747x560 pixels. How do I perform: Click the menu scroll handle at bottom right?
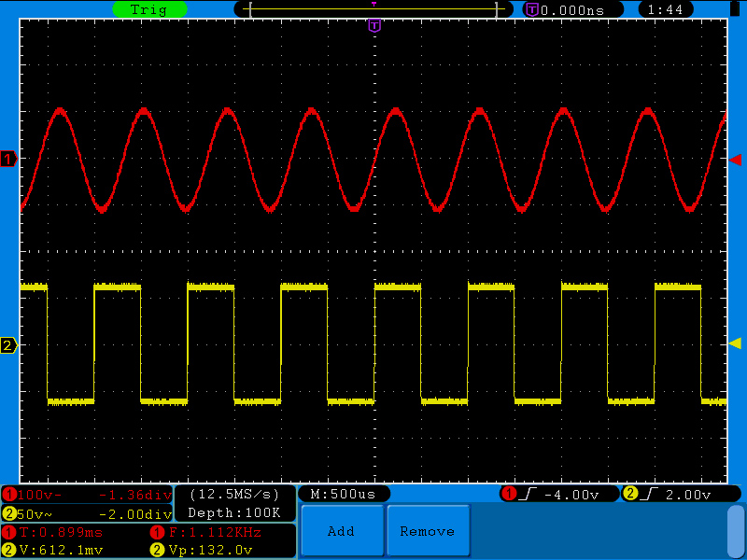[x=736, y=530]
